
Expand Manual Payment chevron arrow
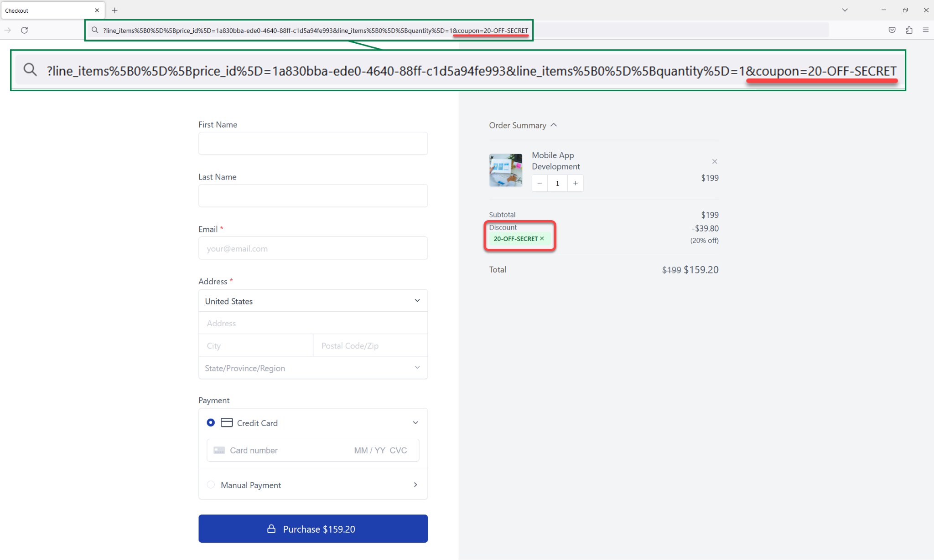(x=415, y=485)
